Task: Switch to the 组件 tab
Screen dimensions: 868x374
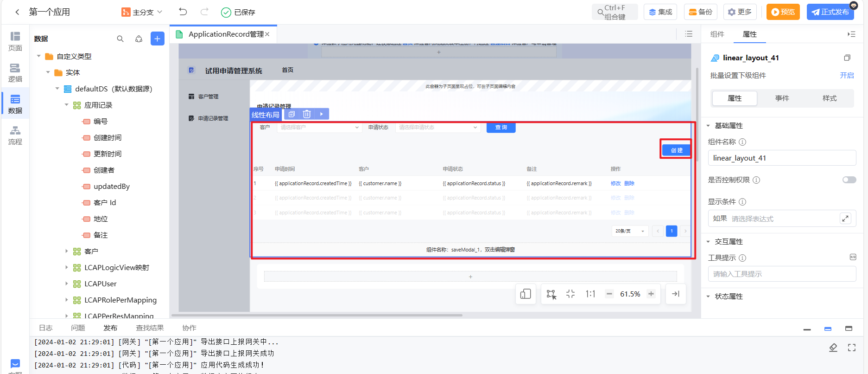Action: click(717, 34)
